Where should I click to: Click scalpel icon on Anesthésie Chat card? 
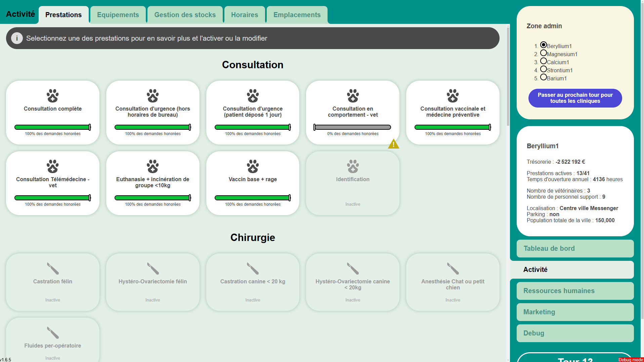pos(453,269)
